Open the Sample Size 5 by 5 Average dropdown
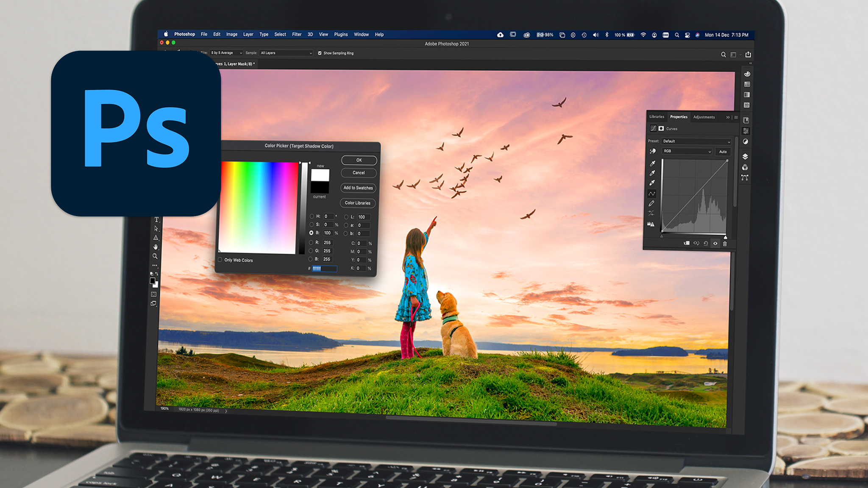Viewport: 868px width, 488px height. click(226, 53)
